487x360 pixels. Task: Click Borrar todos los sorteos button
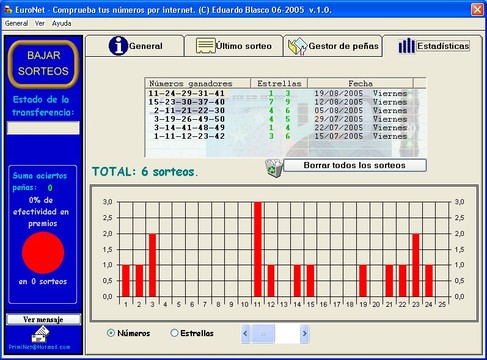(x=354, y=165)
